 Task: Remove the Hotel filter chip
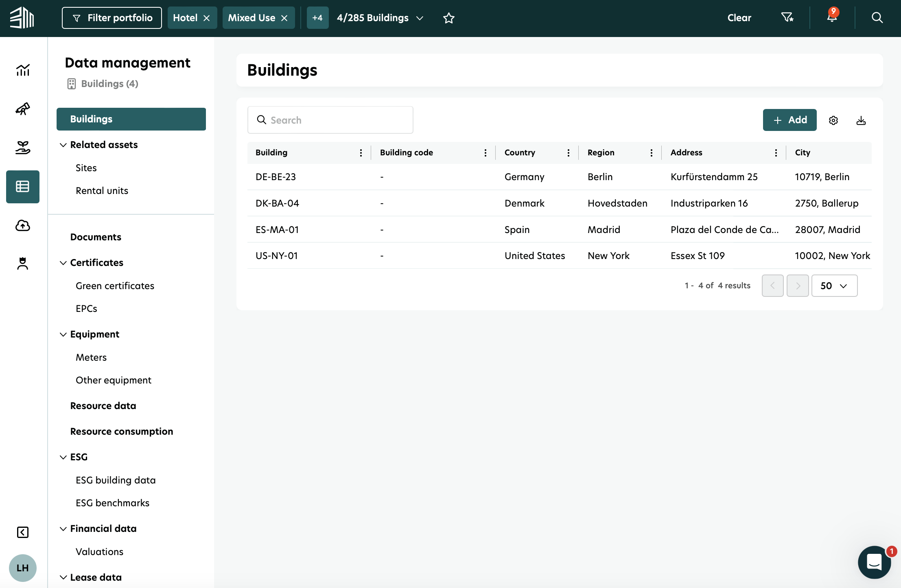coord(207,18)
